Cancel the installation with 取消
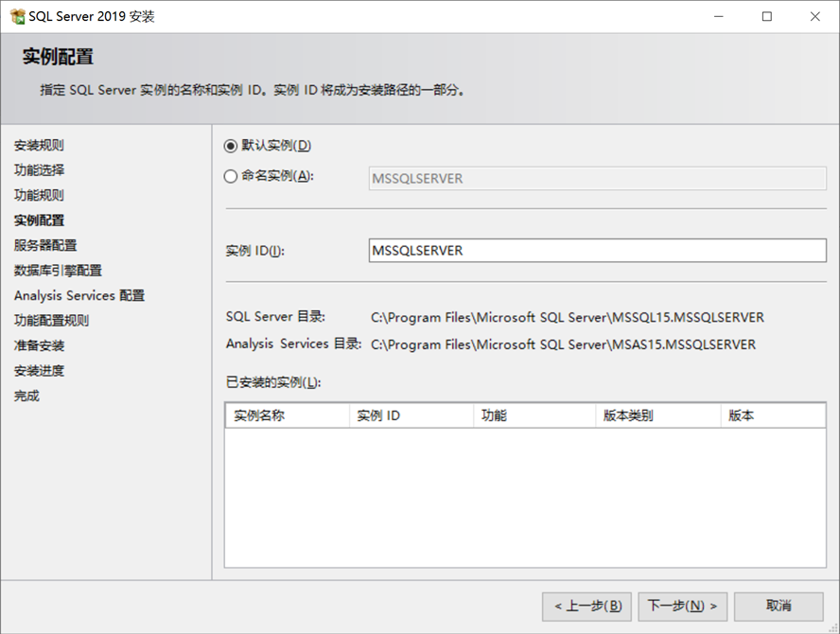The height and width of the screenshot is (634, 840). coord(779,607)
